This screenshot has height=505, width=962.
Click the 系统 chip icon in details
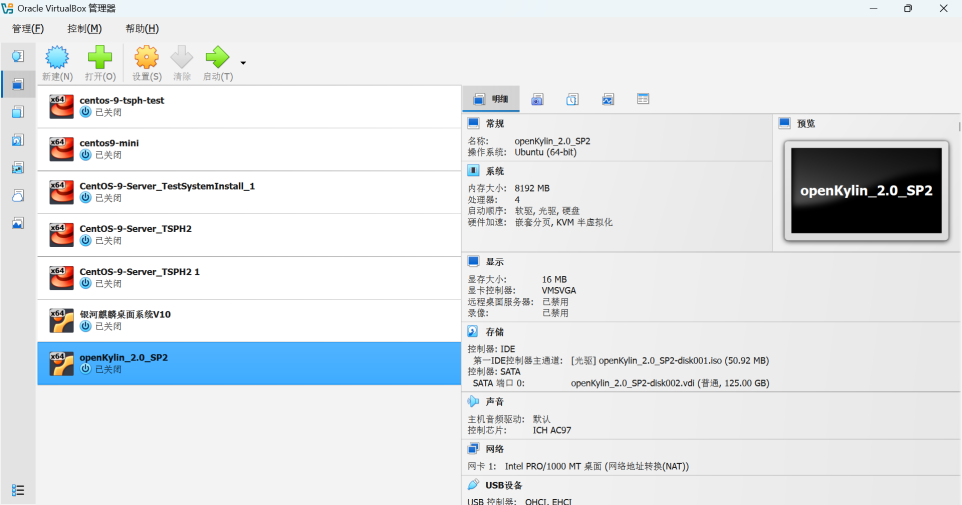point(473,171)
